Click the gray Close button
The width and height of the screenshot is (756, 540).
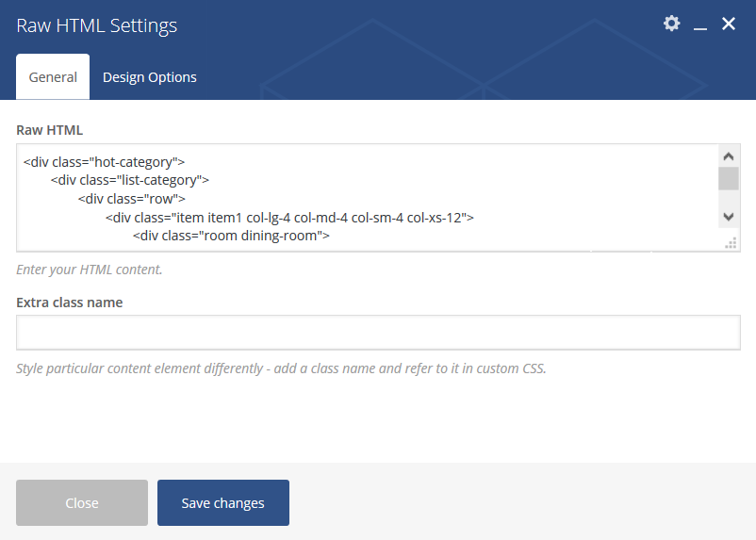click(x=82, y=502)
